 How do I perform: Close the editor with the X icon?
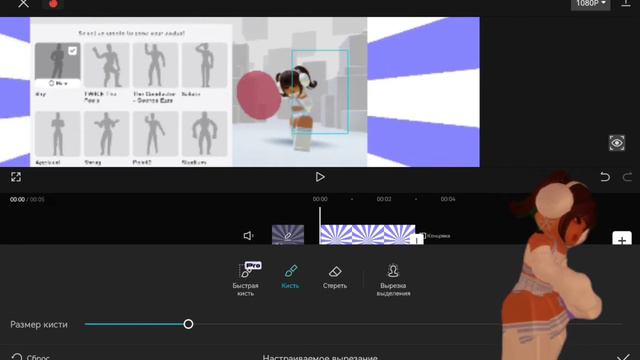(23, 3)
